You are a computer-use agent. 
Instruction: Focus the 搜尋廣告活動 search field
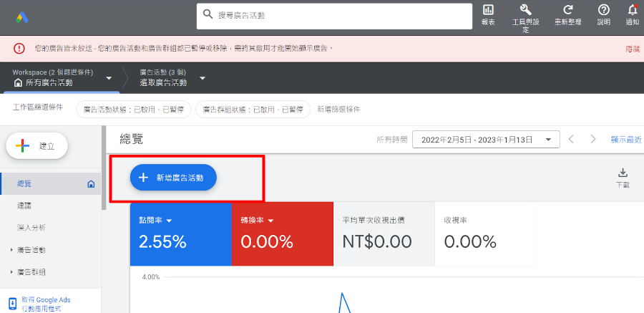click(x=334, y=16)
